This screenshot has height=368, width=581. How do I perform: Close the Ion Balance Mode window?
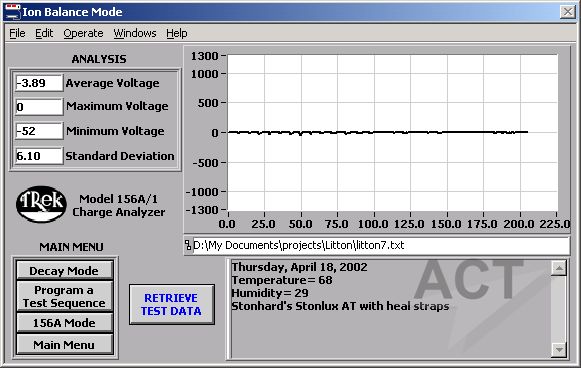(568, 12)
